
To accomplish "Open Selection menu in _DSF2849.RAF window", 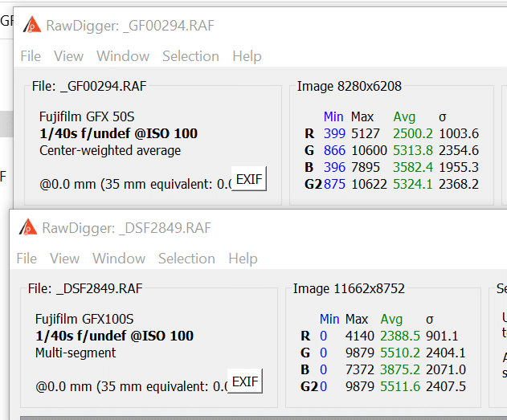I will [186, 259].
